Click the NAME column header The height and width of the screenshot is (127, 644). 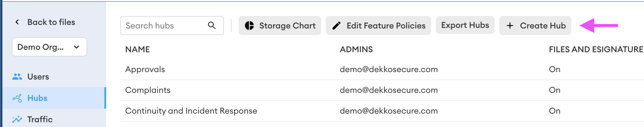click(138, 49)
